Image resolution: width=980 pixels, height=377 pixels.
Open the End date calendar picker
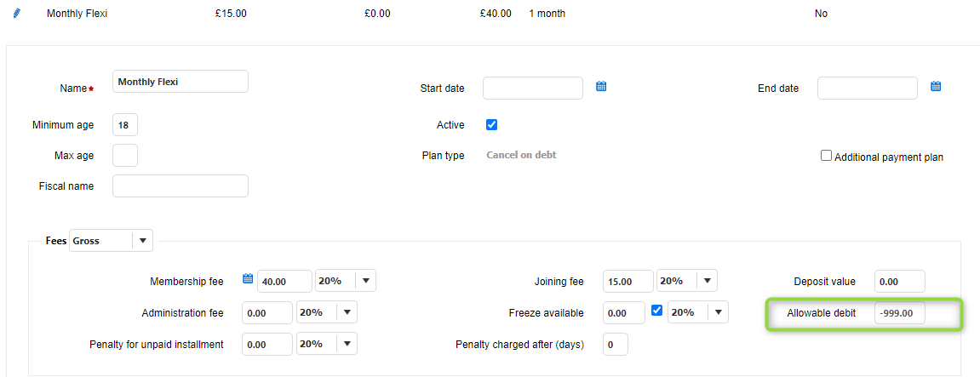(x=936, y=87)
